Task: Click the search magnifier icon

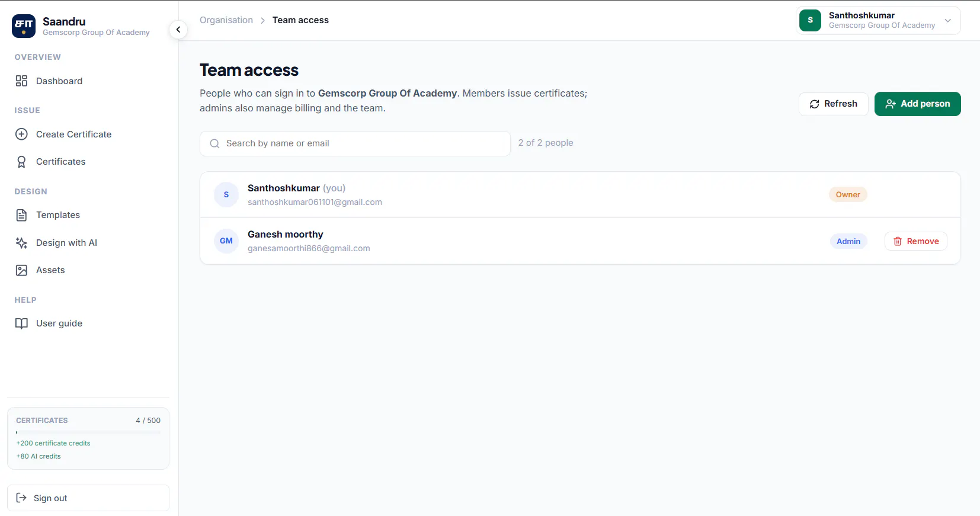Action: pyautogui.click(x=214, y=143)
